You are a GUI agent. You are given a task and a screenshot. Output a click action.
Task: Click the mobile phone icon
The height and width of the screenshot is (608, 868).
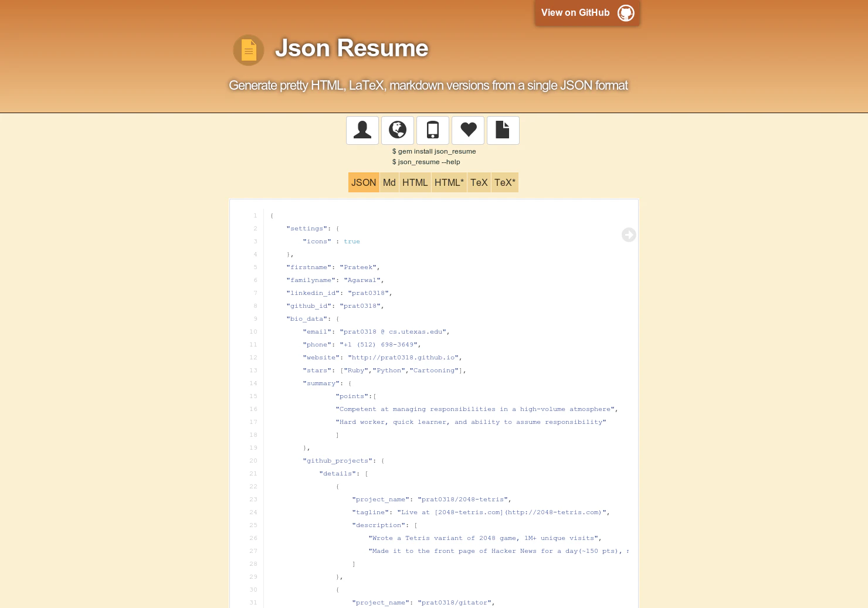[433, 130]
